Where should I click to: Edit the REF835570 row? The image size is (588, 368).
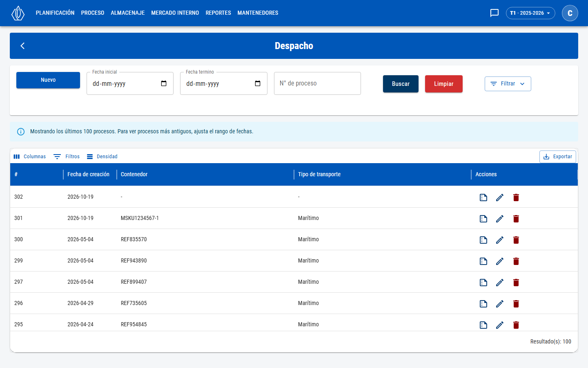coord(500,240)
